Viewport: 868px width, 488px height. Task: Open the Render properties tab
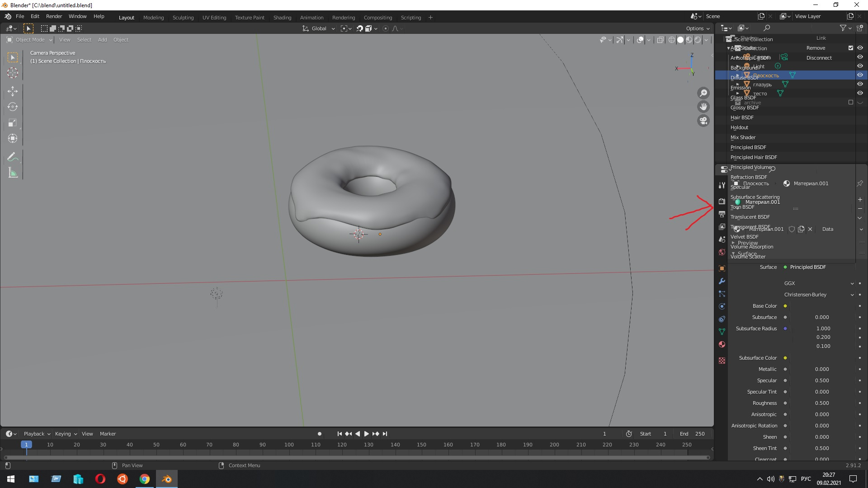722,201
